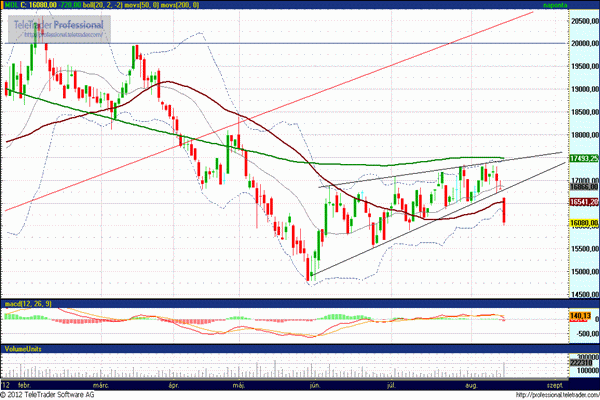The image size is (600, 400).
Task: Click the jún. month label on time axis
Action: click(x=315, y=385)
